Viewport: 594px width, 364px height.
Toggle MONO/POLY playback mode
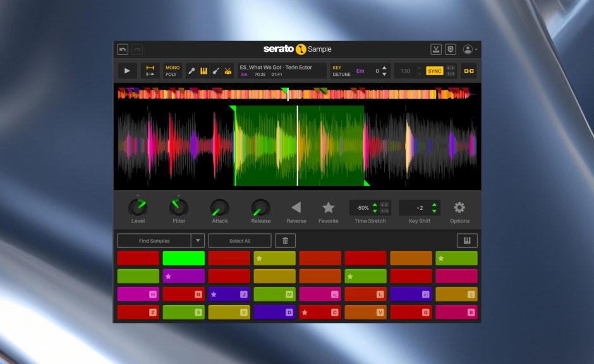[x=171, y=71]
